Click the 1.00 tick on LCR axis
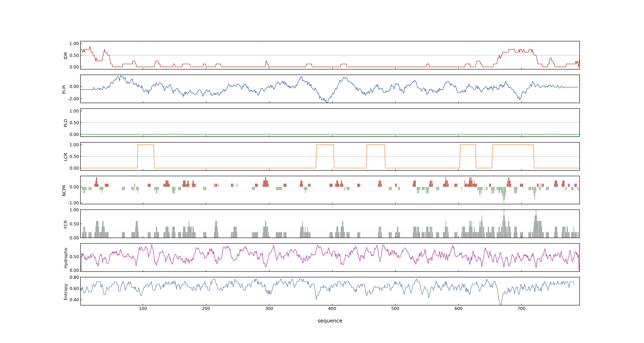 point(74,145)
